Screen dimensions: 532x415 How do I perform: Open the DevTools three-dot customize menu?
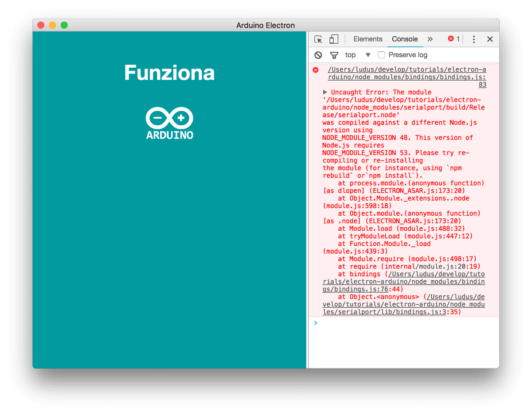473,39
